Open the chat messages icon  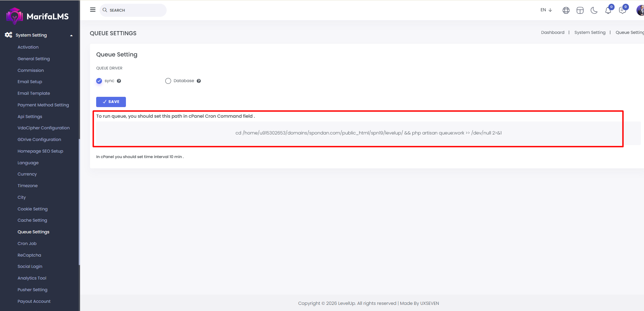point(622,11)
